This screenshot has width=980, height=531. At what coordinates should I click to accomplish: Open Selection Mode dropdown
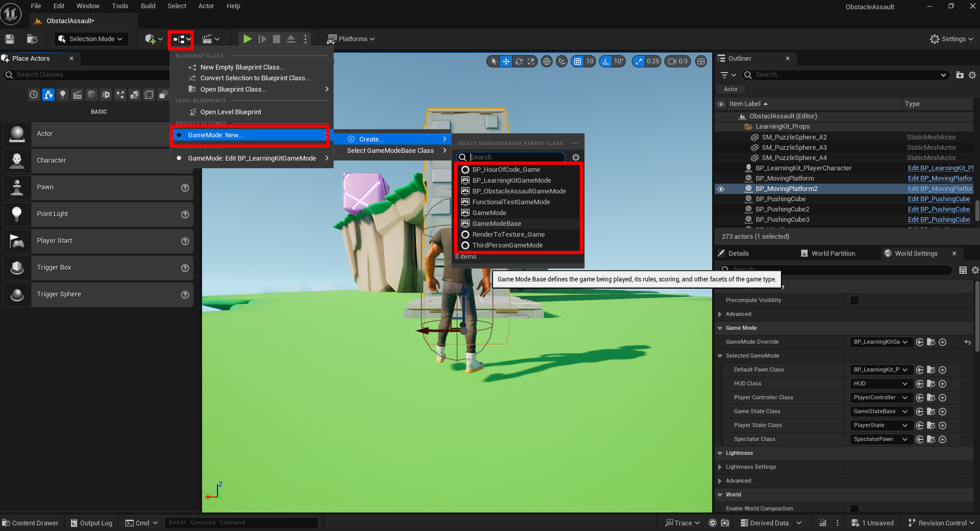[x=91, y=39]
